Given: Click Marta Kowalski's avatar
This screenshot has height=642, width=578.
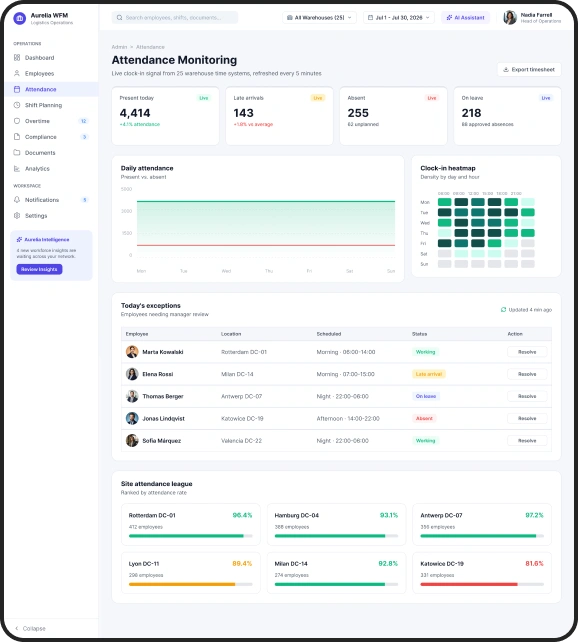Looking at the screenshot, I should (132, 352).
